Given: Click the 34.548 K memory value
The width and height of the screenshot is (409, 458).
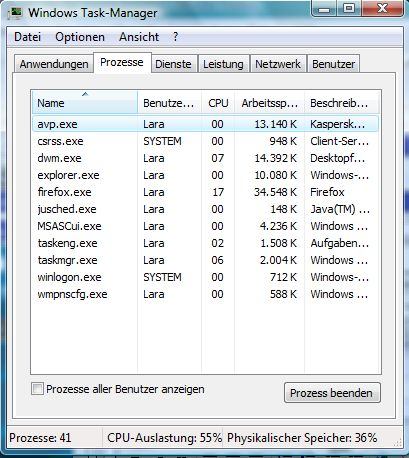Looking at the screenshot, I should tap(275, 192).
